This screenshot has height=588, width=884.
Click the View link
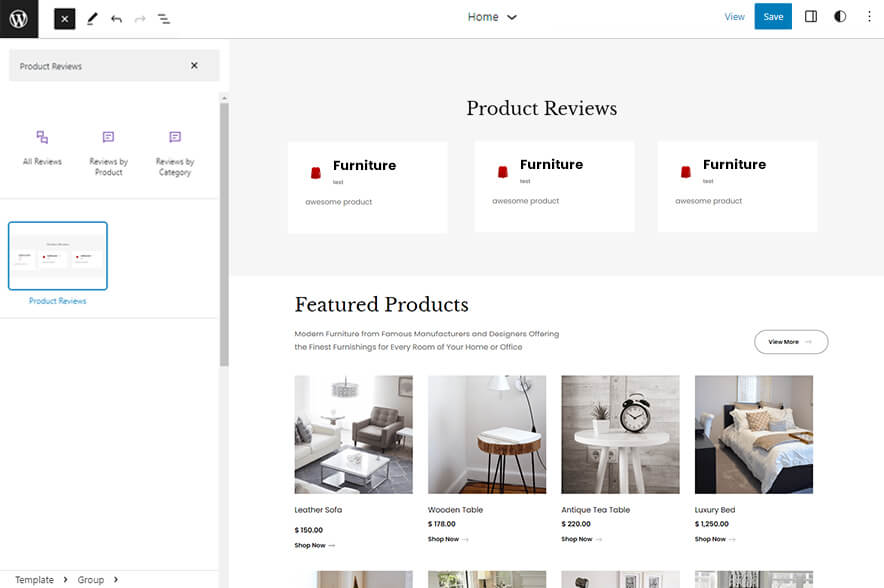734,17
